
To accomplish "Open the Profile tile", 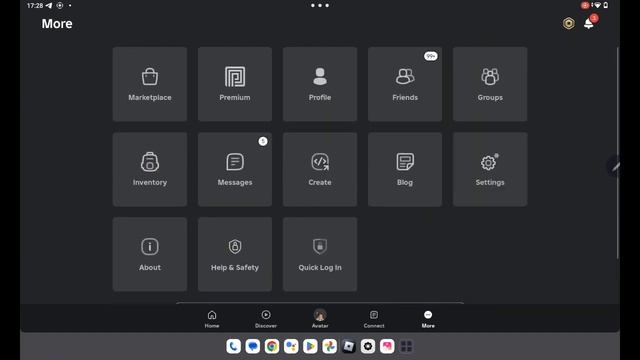I will [x=320, y=84].
